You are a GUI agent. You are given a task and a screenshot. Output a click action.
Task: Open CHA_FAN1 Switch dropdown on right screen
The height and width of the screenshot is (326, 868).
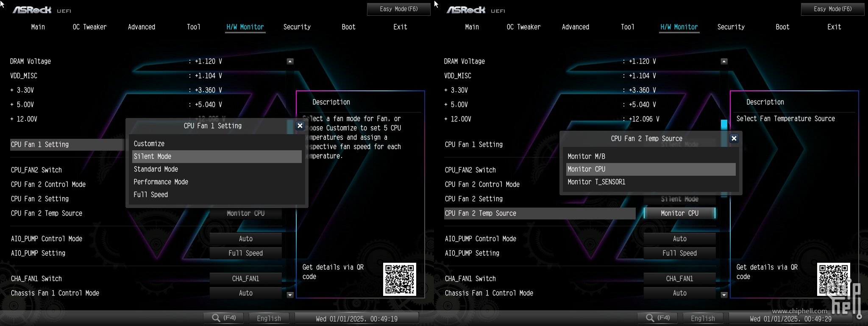point(679,279)
